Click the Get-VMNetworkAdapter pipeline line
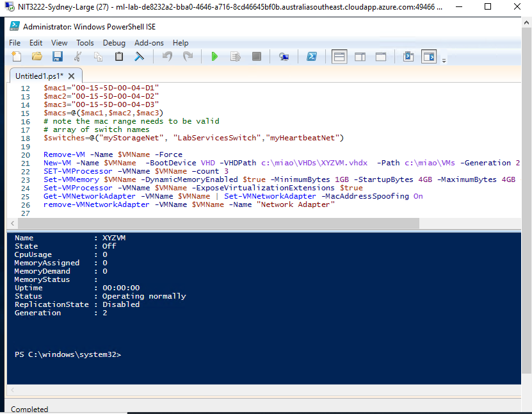 233,196
